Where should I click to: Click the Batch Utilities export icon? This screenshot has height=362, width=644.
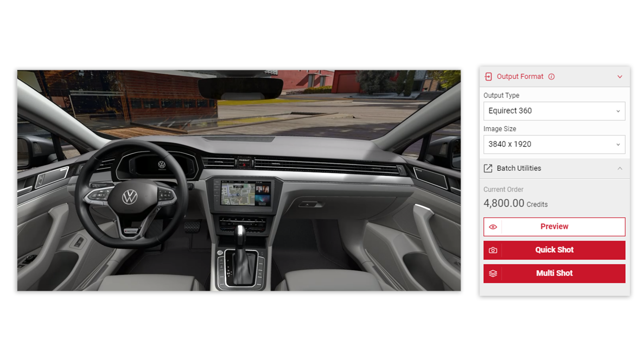point(488,168)
